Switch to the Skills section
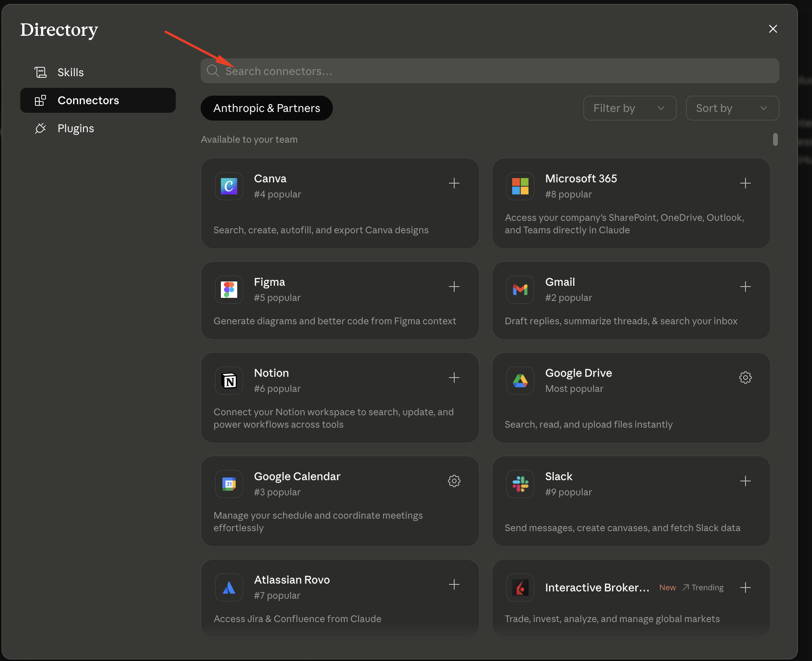812x661 pixels. click(98, 72)
